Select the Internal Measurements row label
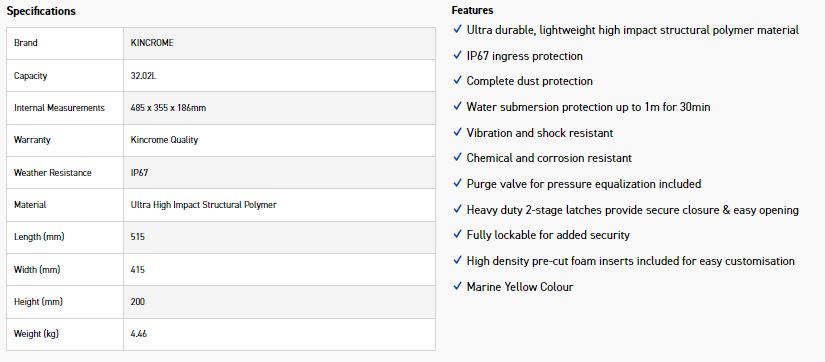825x362 pixels. (59, 108)
